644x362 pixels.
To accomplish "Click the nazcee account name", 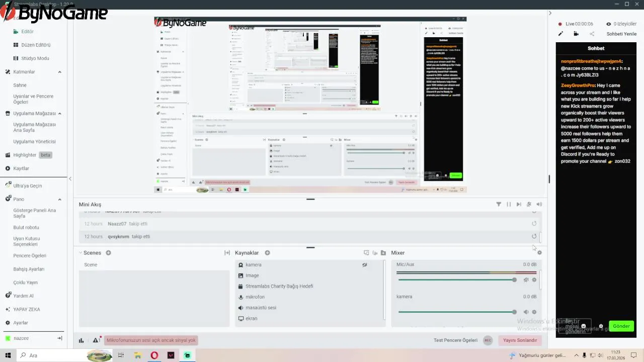I will pos(21,338).
